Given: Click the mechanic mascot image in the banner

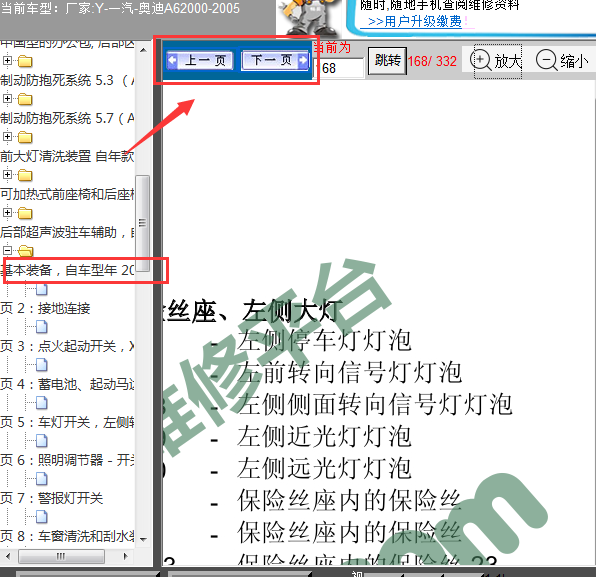Looking at the screenshot, I should (309, 18).
